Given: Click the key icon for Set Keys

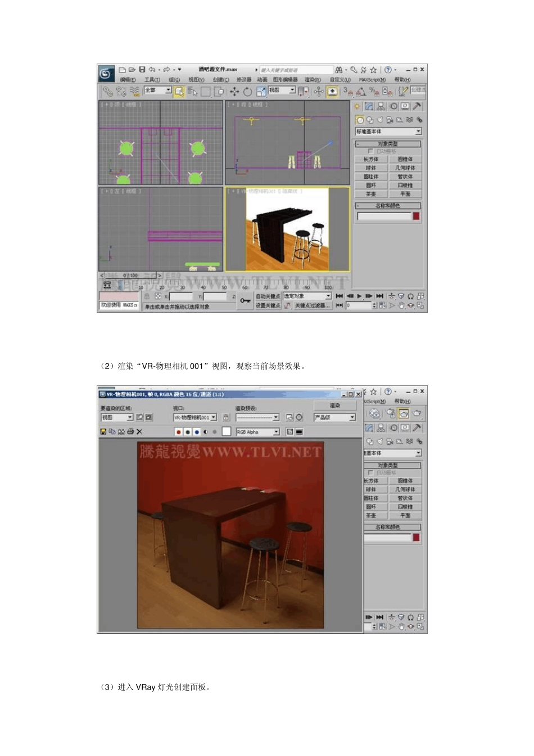Looking at the screenshot, I should coord(245,300).
